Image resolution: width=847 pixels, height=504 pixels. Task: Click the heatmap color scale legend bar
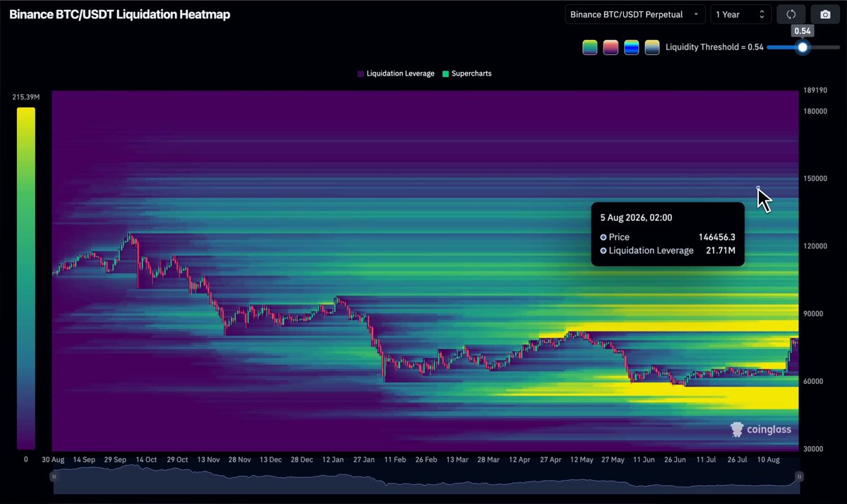tap(26, 278)
